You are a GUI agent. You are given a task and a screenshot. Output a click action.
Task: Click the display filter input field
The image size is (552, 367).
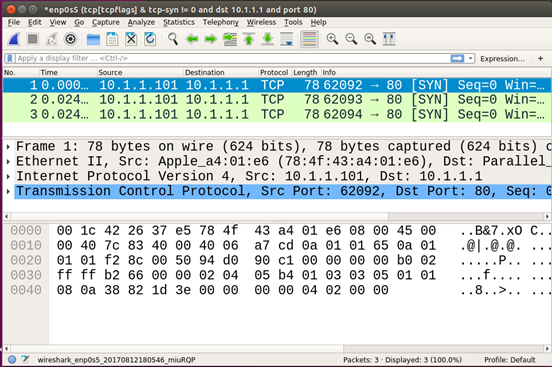click(x=232, y=58)
